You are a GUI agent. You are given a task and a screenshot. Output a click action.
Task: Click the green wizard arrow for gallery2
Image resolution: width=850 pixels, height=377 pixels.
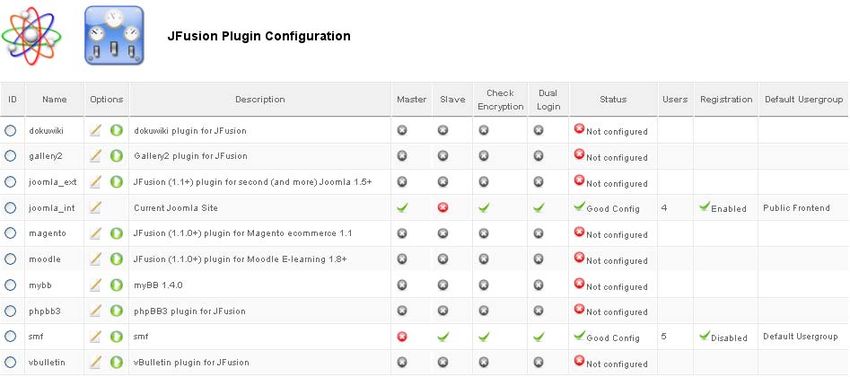(116, 156)
